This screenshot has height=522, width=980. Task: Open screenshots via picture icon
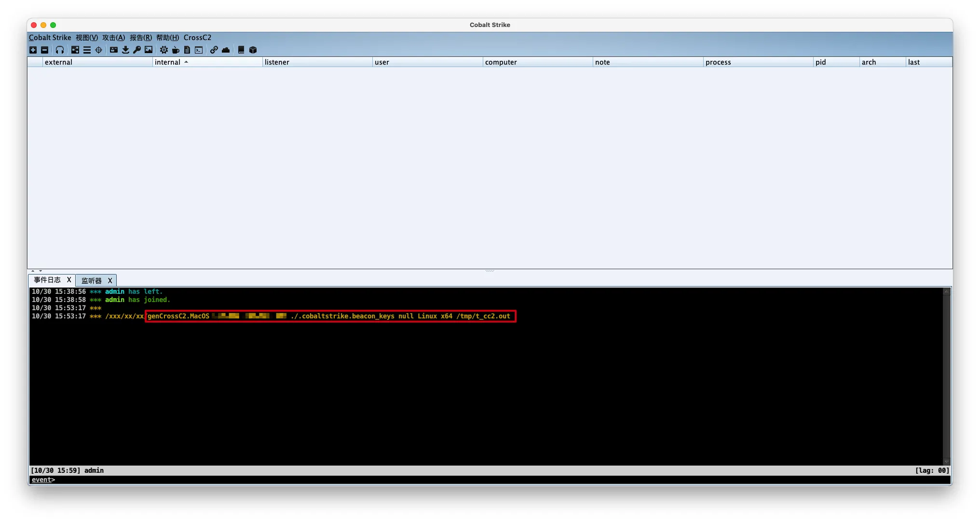(149, 50)
